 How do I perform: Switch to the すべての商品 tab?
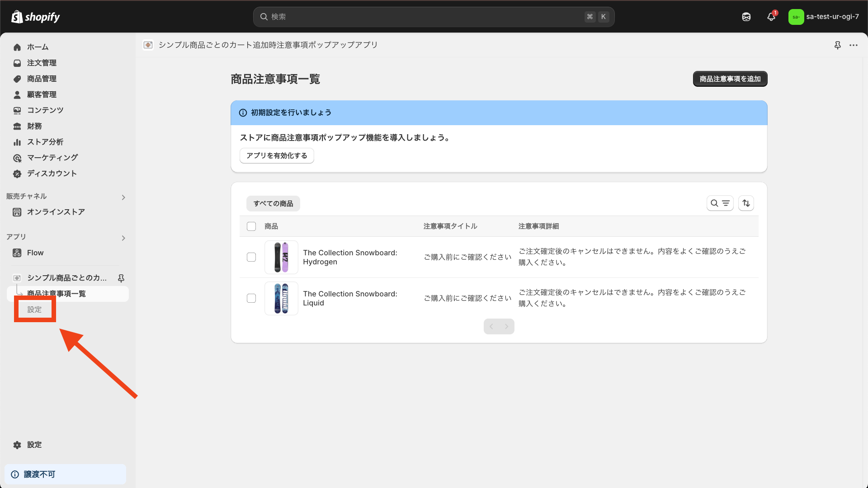[273, 203]
